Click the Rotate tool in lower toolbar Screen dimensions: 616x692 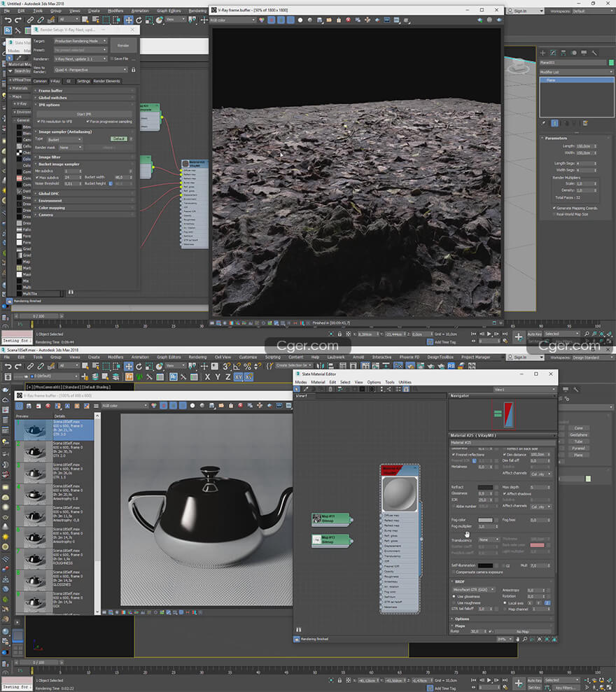point(140,366)
